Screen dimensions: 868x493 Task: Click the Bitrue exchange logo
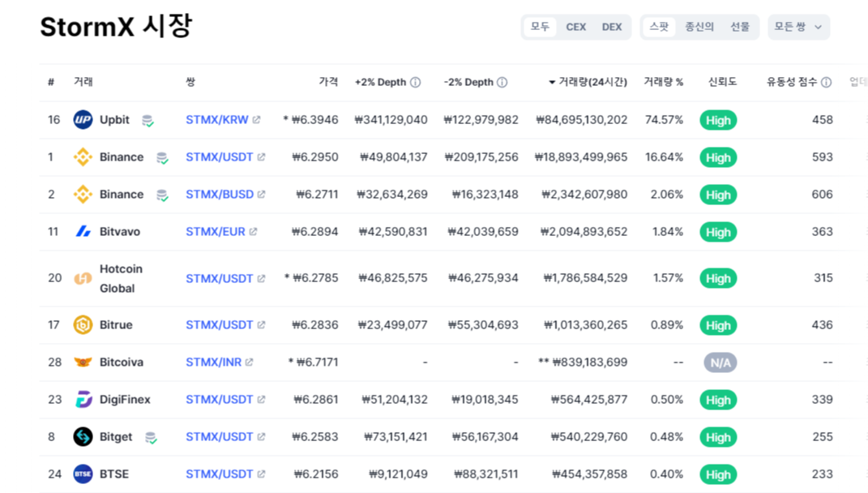pyautogui.click(x=83, y=324)
